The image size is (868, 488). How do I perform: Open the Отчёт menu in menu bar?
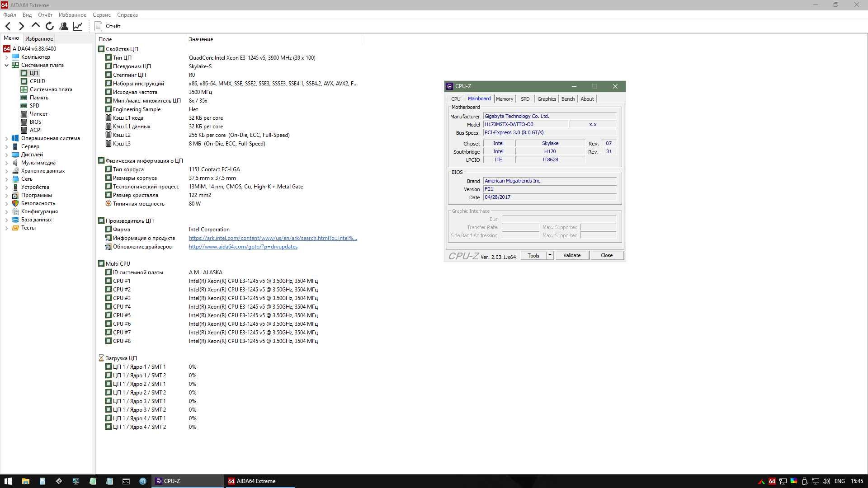click(45, 15)
